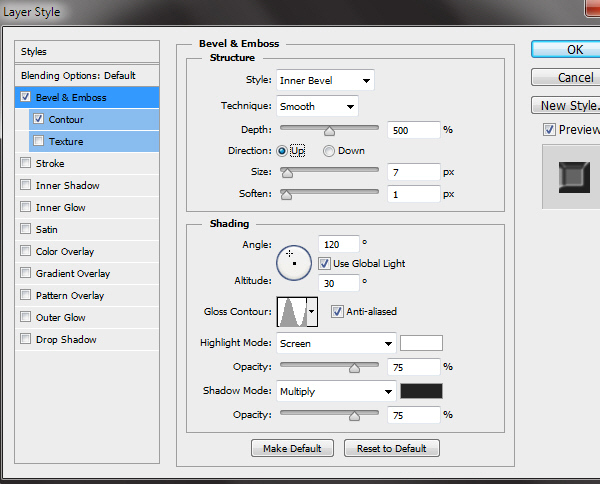
Task: Open the Style dropdown showing Inner Bevel
Action: coord(325,80)
